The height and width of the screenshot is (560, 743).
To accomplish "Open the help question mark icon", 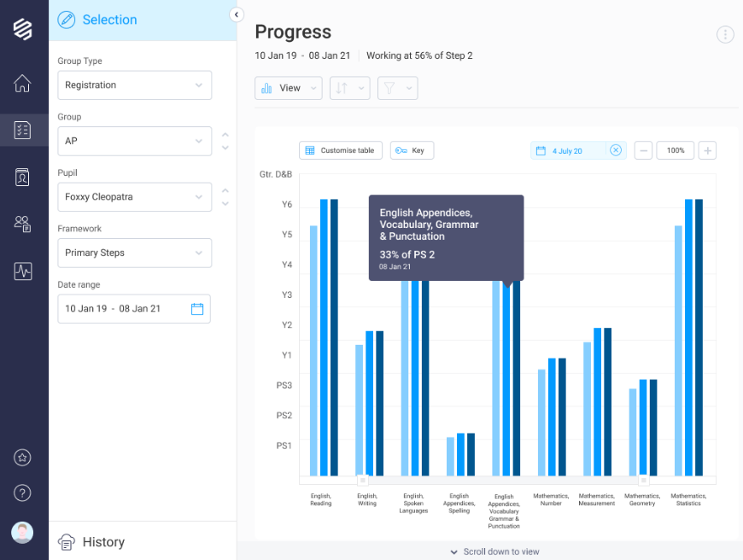I will click(23, 493).
